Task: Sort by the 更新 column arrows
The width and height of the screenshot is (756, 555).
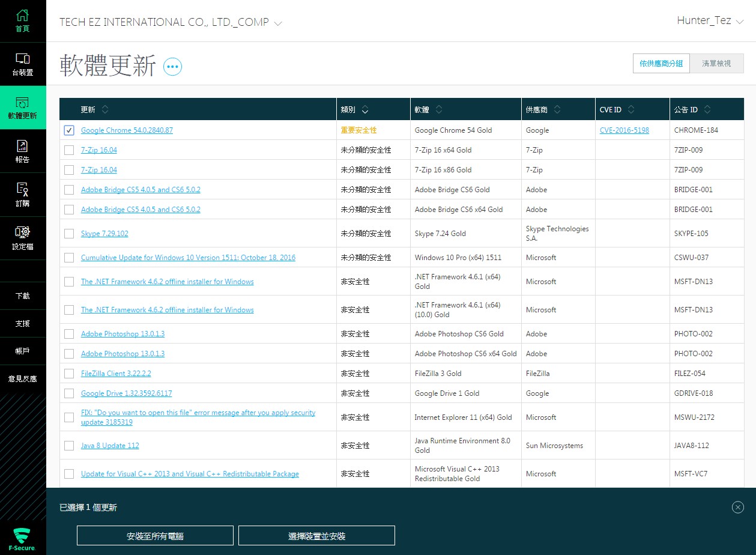Action: (x=105, y=110)
